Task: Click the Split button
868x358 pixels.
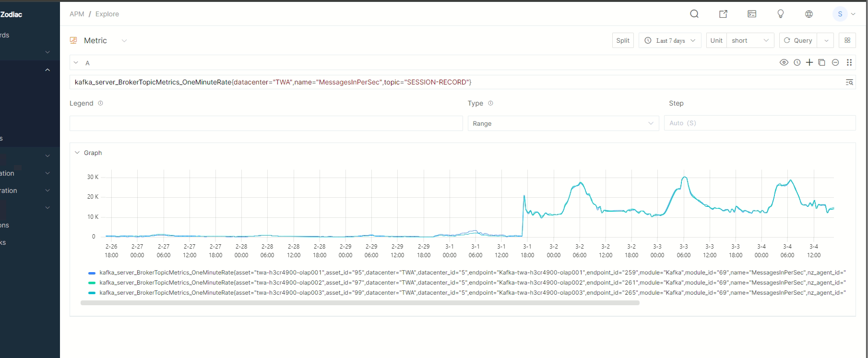Action: click(x=623, y=41)
